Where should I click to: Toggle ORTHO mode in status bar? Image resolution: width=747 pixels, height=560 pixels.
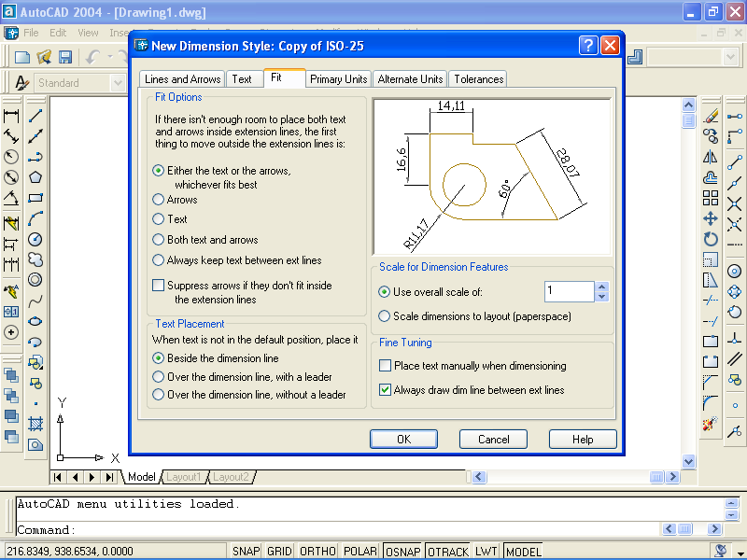[317, 551]
